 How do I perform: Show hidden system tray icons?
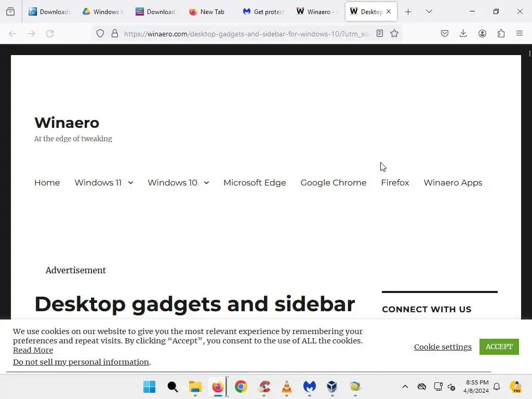click(405, 387)
